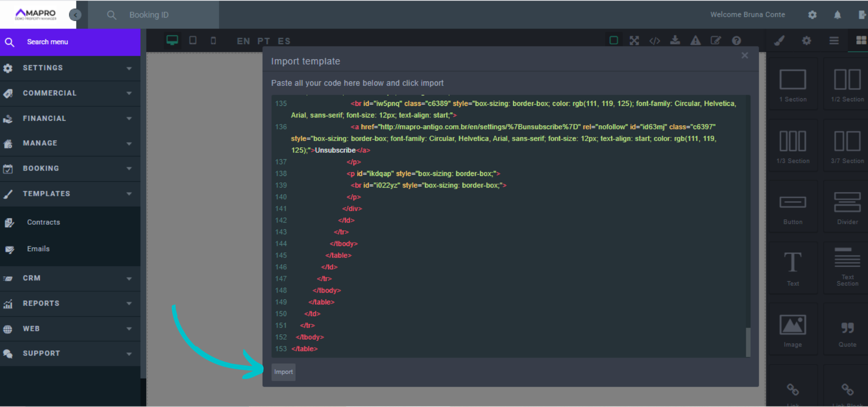Viewport: 868px width, 407px height.
Task: Open the layer manager list icon
Action: 834,40
